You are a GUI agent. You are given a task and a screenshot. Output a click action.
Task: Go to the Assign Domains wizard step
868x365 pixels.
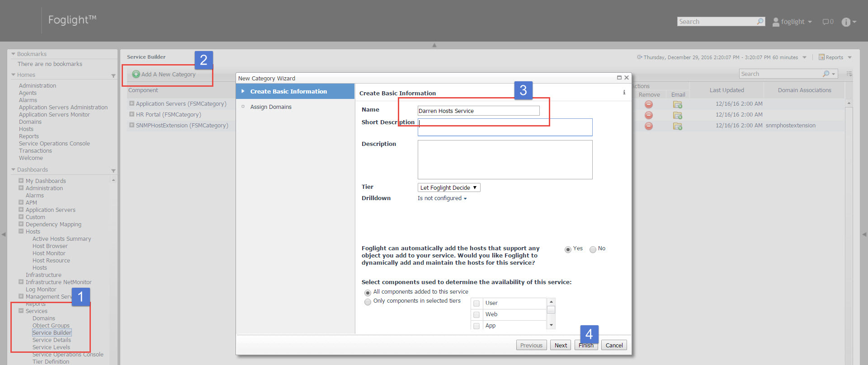(x=270, y=107)
